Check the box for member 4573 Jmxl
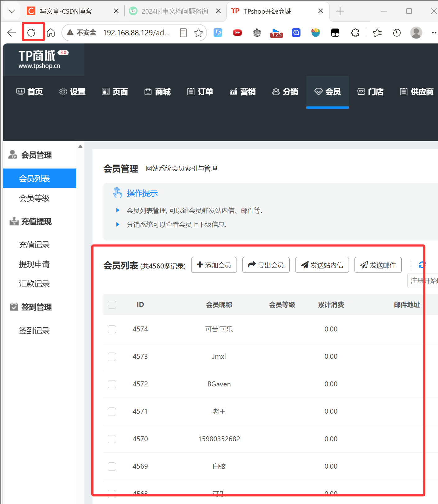Screen dimensions: 438x504 pyautogui.click(x=112, y=357)
